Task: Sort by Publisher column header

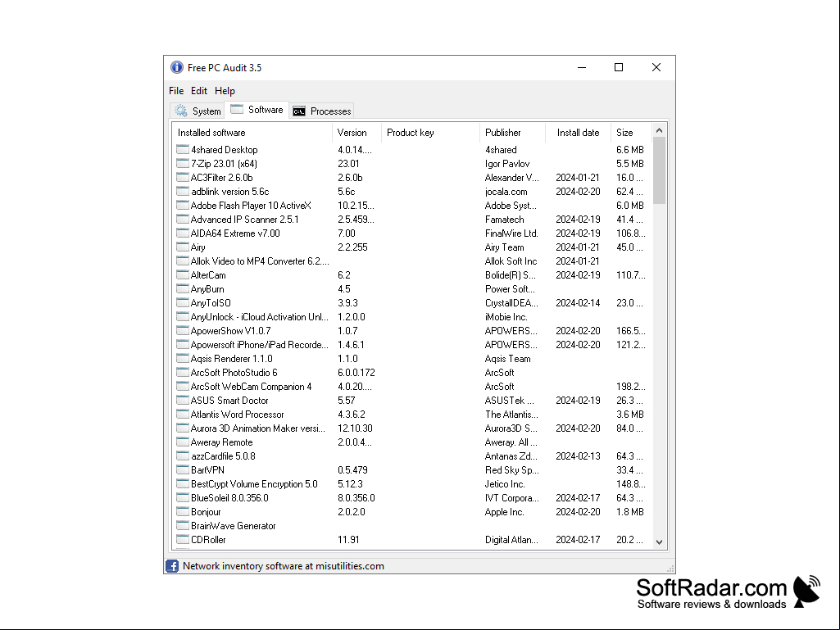Action: [x=513, y=133]
